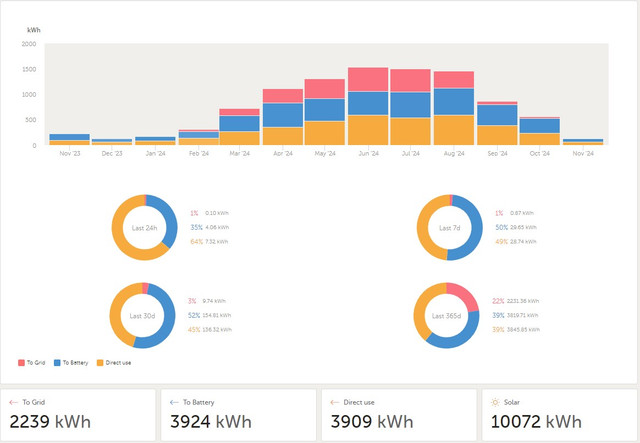Click the Dec '23 x-axis label
The height and width of the screenshot is (443, 640).
click(x=112, y=154)
